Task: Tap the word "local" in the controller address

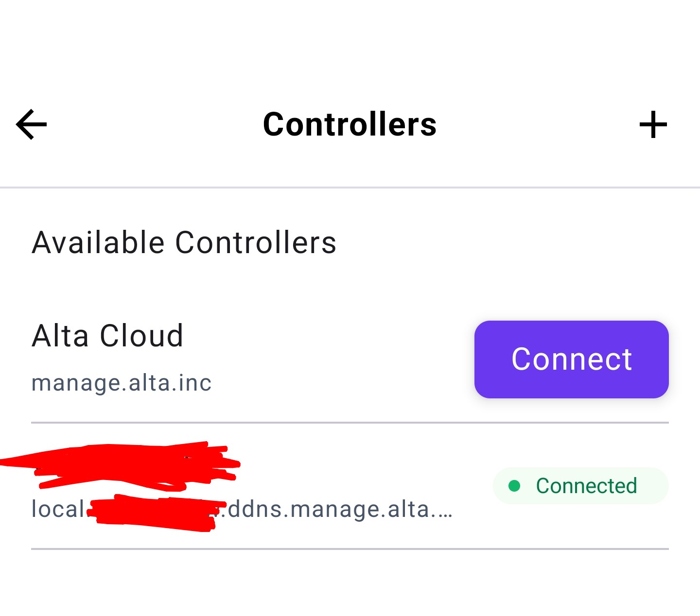Action: [58, 510]
